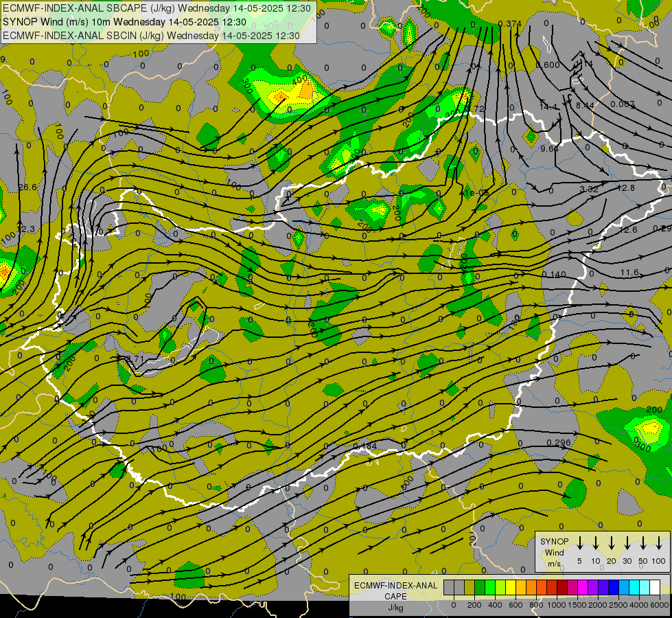Select the SBCAPE title line at top
The width and height of the screenshot is (672, 618).
157,8
